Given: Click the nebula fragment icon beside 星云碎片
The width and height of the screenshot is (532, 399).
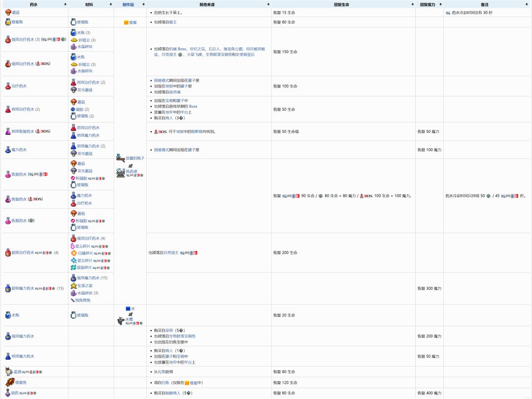Looking at the screenshot, I should point(72,246).
